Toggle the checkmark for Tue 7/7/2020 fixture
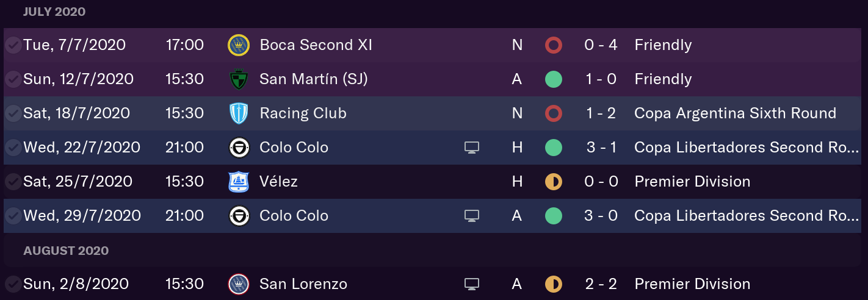The height and width of the screenshot is (300, 868). 13,45
